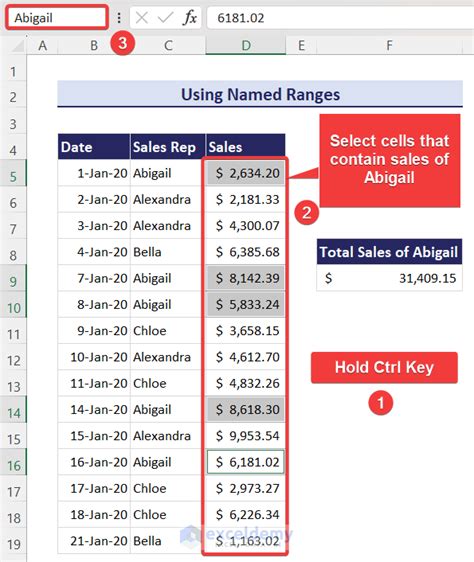
Task: Select column E header
Action: pyautogui.click(x=301, y=46)
